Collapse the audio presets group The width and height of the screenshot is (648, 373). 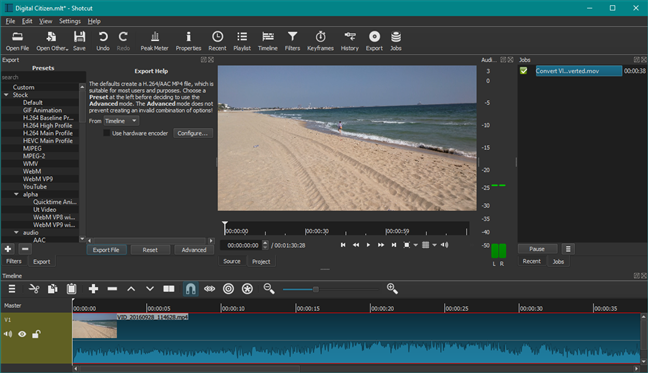point(17,233)
